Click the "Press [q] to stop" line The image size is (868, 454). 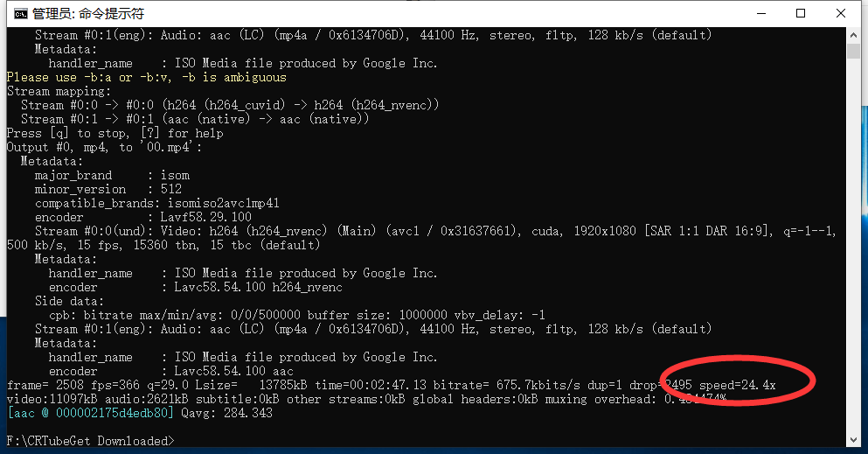click(x=115, y=133)
